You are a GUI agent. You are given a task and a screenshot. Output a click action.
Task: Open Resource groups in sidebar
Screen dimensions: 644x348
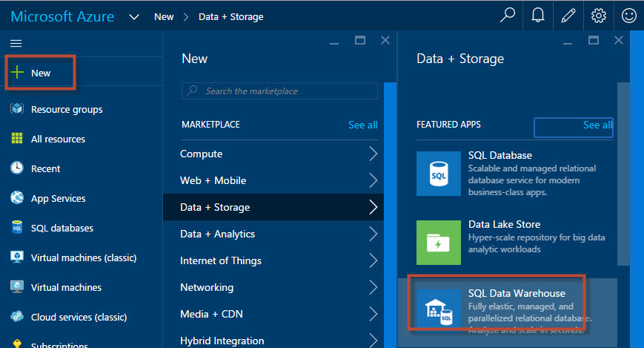point(67,109)
